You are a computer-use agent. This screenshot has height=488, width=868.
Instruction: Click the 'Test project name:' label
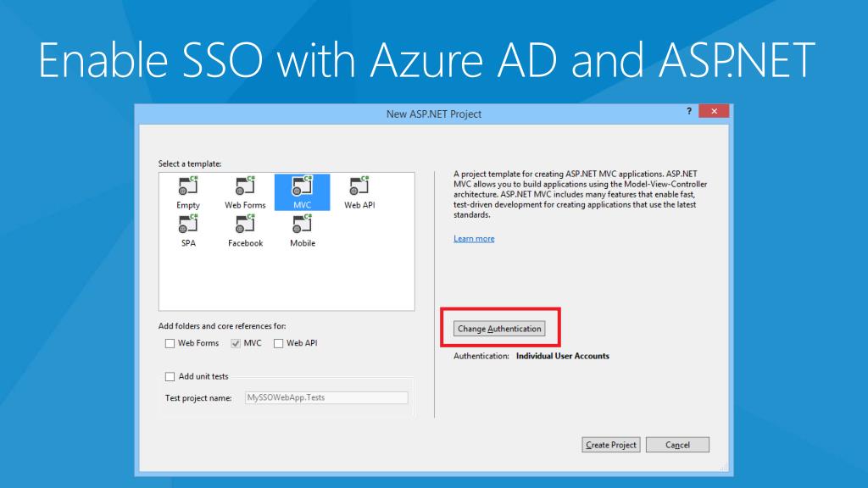[198, 398]
